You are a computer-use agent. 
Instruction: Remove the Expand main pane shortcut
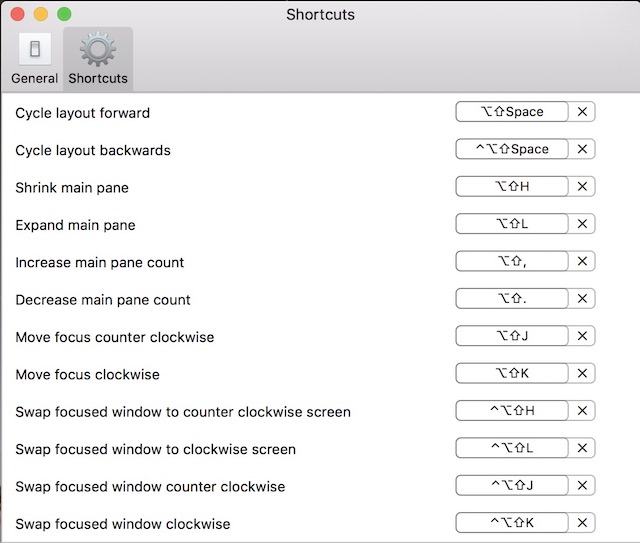[582, 224]
